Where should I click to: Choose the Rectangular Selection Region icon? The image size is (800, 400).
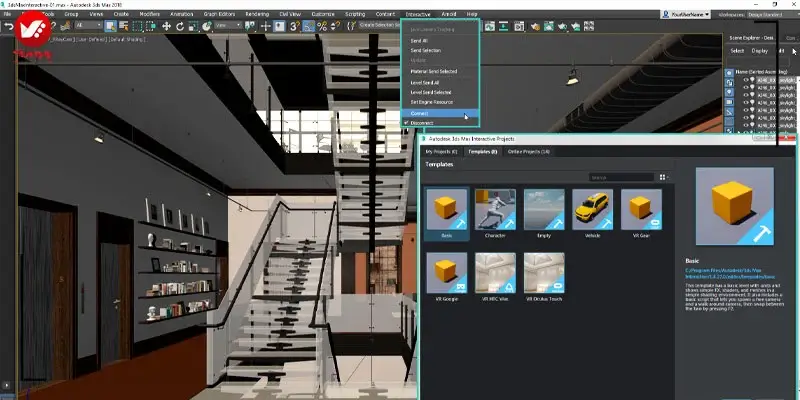(x=137, y=26)
